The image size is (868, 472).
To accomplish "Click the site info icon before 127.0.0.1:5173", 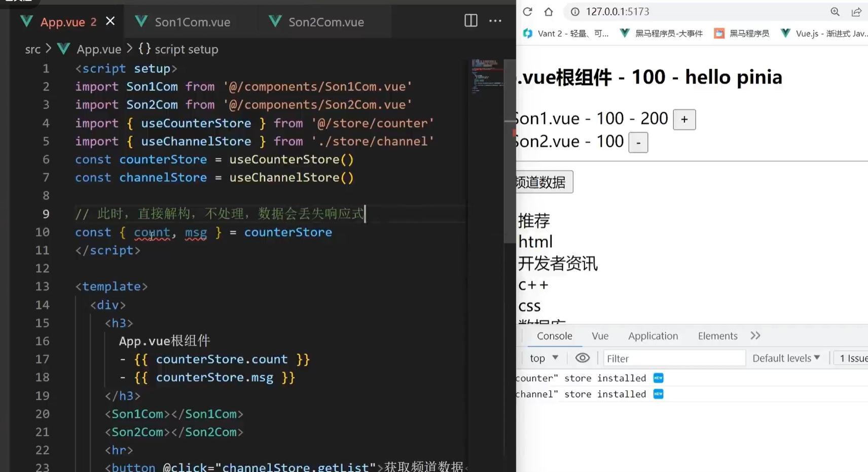I will tap(574, 11).
